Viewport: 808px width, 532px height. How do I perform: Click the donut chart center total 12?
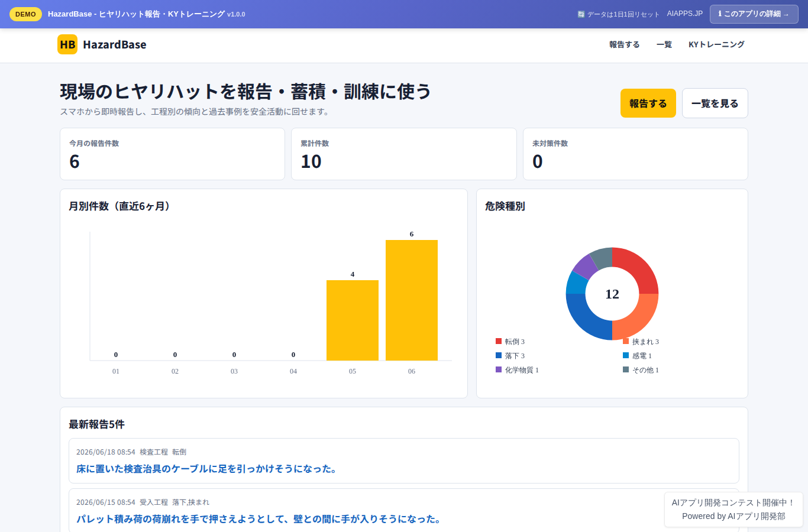click(612, 294)
